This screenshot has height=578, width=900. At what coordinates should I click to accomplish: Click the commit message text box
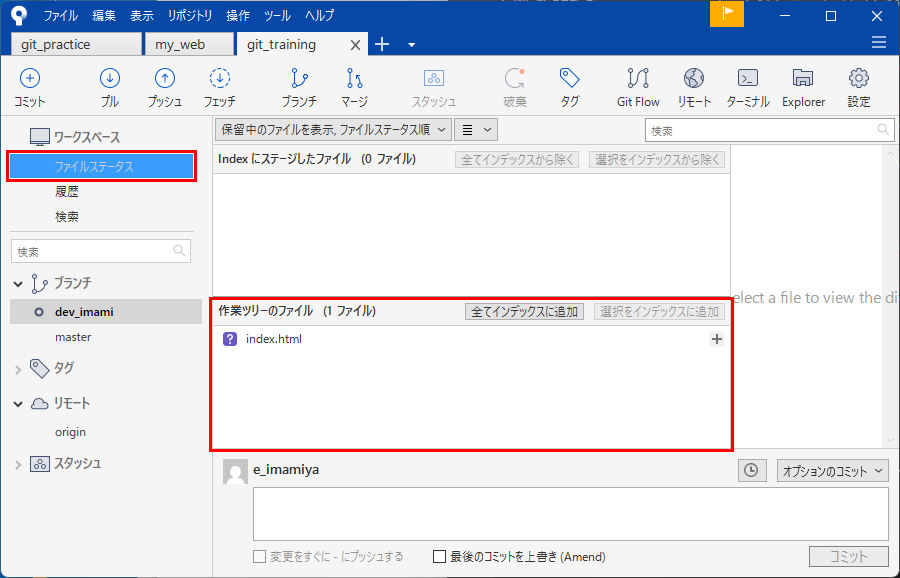(570, 514)
